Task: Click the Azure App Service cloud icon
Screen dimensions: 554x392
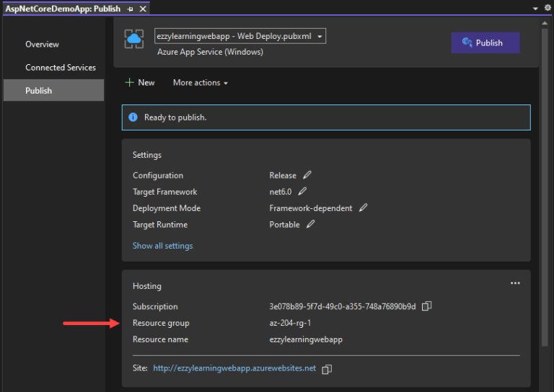Action: click(134, 39)
